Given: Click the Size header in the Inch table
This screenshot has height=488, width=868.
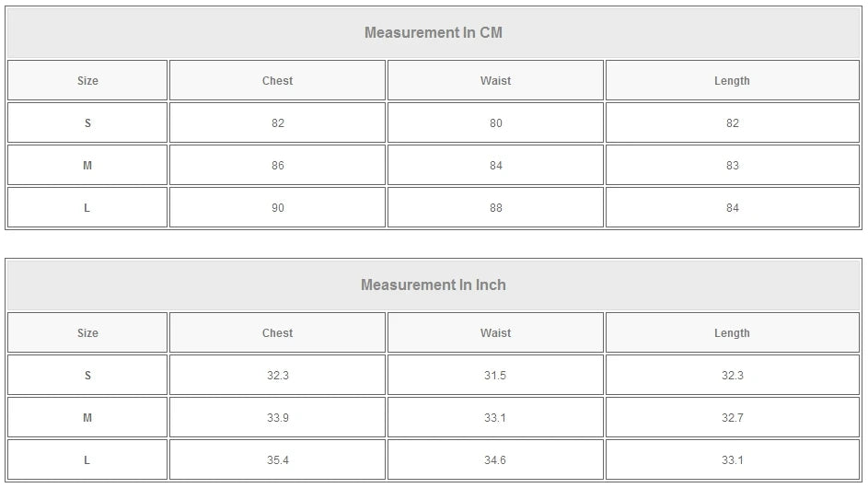Looking at the screenshot, I should point(87,333).
